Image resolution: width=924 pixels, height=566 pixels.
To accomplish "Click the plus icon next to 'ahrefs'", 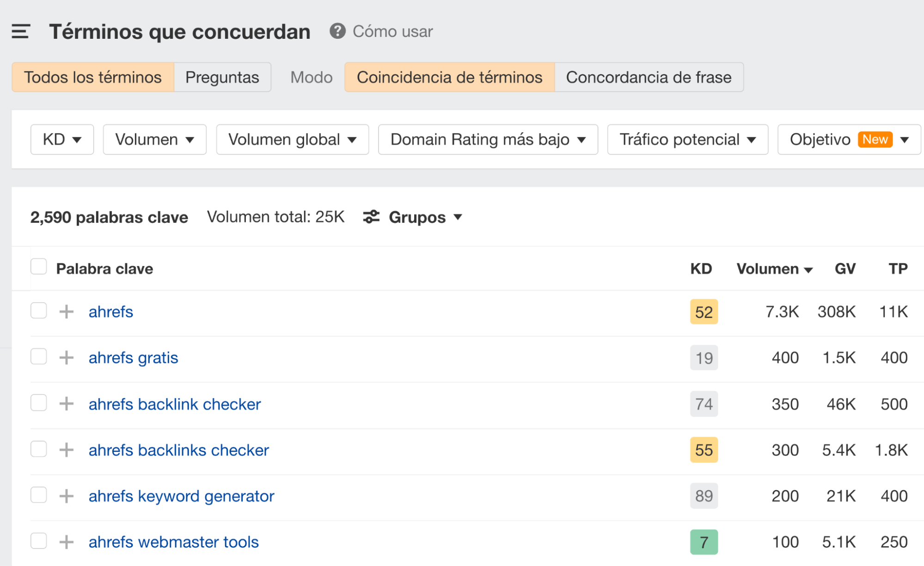I will tap(67, 311).
